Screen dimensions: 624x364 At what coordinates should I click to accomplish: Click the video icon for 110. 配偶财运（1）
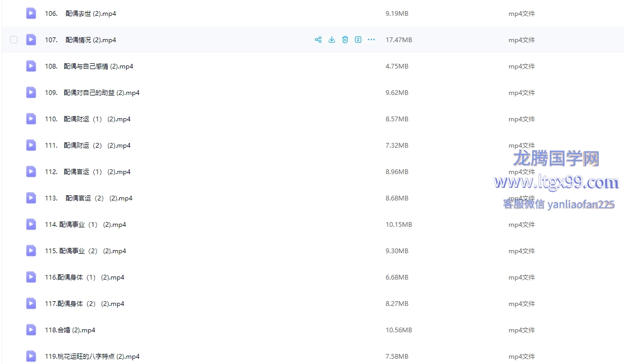pyautogui.click(x=31, y=119)
